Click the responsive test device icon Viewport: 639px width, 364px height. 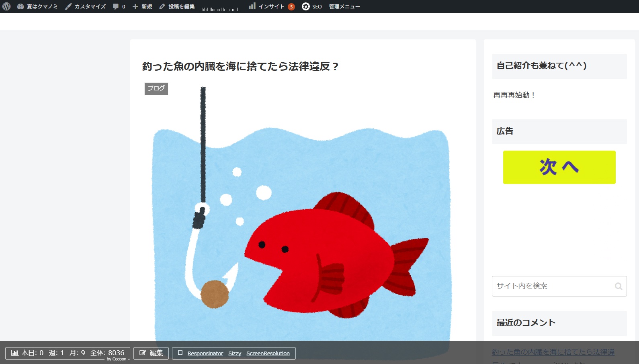coord(180,353)
